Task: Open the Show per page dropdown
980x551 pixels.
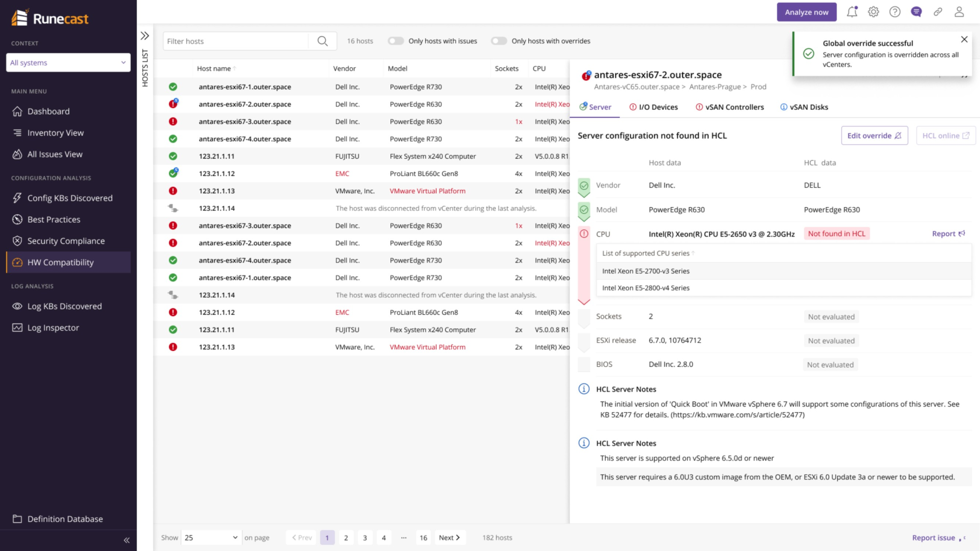Action: (211, 538)
